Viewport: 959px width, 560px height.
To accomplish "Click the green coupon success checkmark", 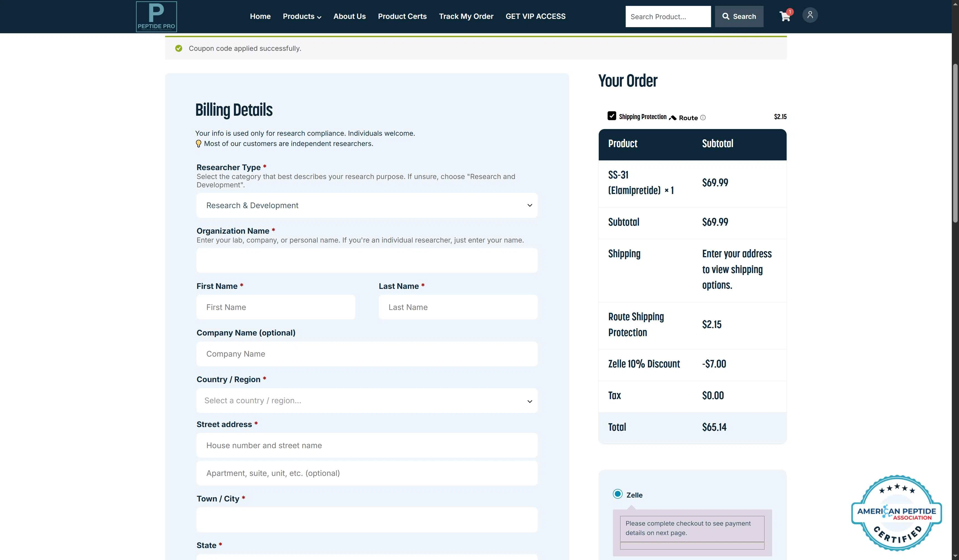I will click(179, 48).
